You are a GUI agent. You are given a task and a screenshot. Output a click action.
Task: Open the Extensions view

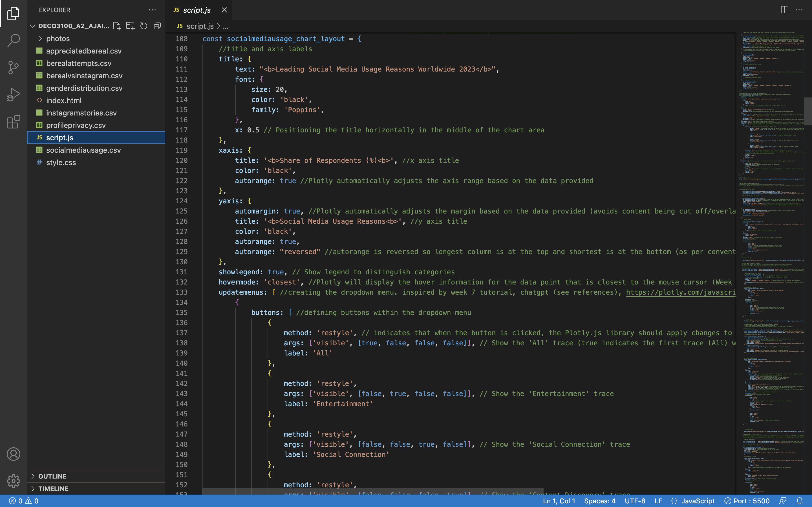pyautogui.click(x=14, y=122)
